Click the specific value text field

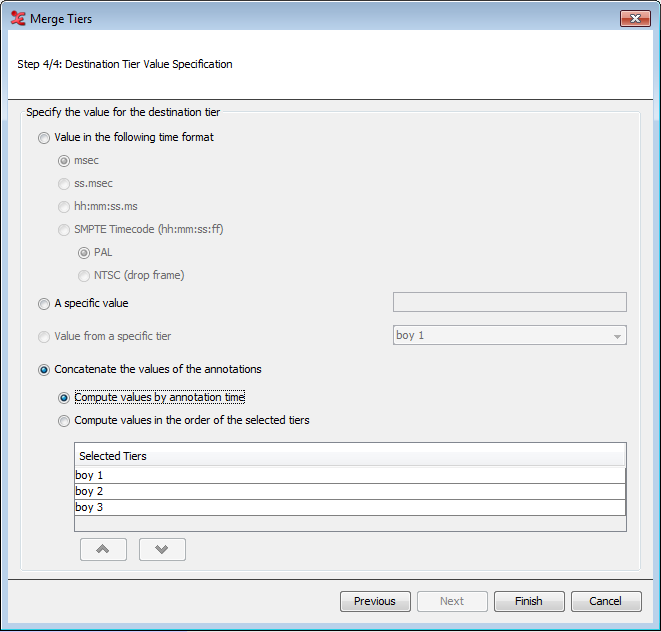pos(510,302)
